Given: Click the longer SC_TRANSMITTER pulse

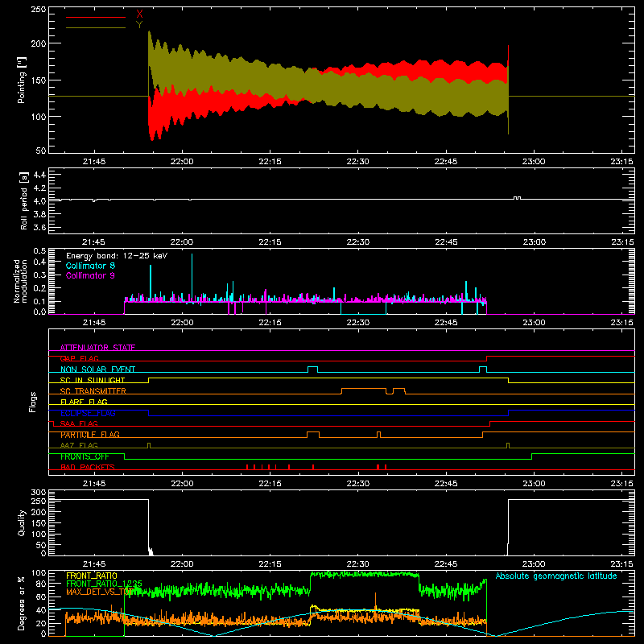Looking at the screenshot, I should [x=364, y=390].
